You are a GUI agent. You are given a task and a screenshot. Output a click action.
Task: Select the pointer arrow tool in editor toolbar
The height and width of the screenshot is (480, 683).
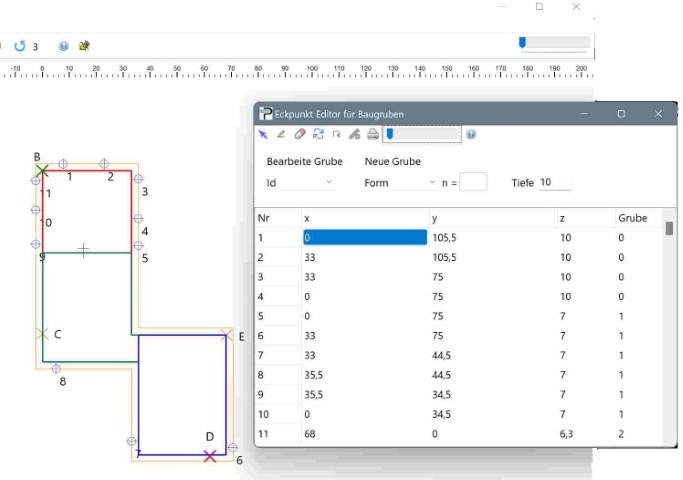click(x=264, y=134)
